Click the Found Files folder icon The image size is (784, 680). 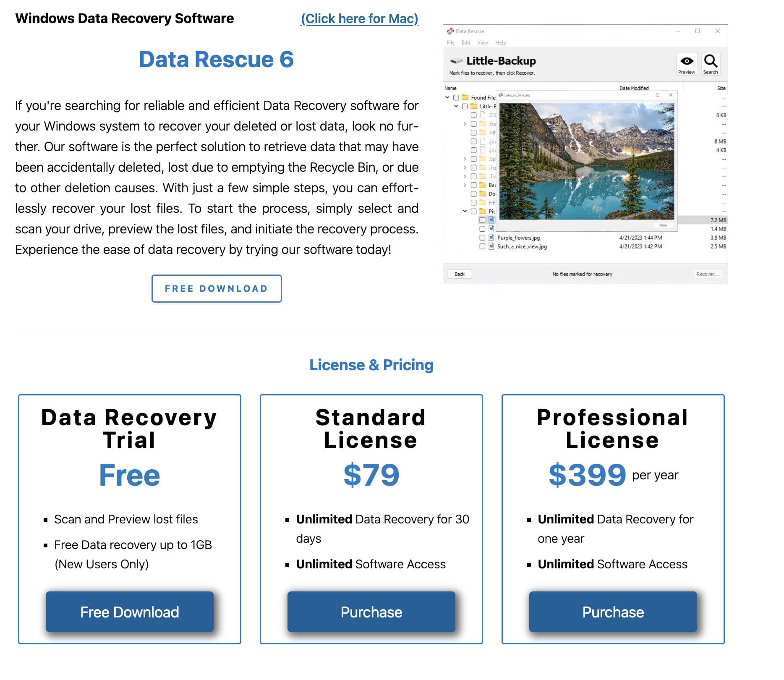point(465,97)
